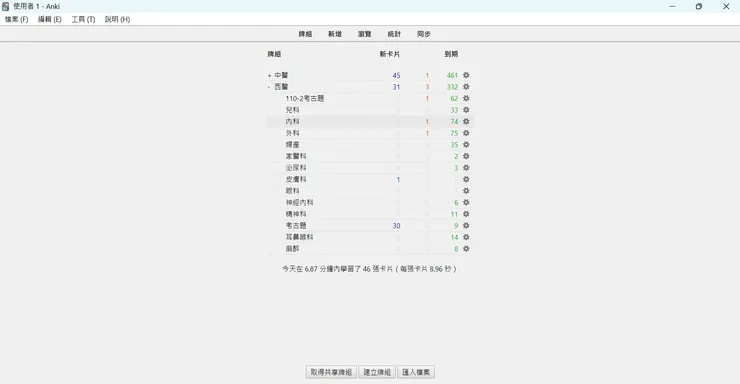Open gear menu for 婦產 deck
The image size is (740, 384).
point(466,145)
